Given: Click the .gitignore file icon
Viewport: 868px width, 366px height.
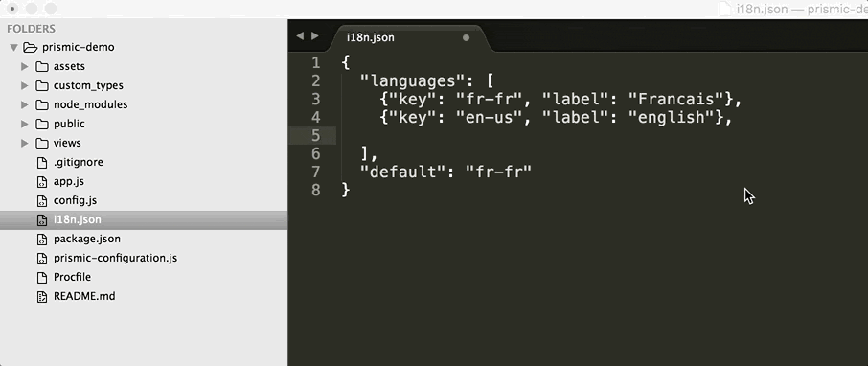Looking at the screenshot, I should (x=42, y=162).
